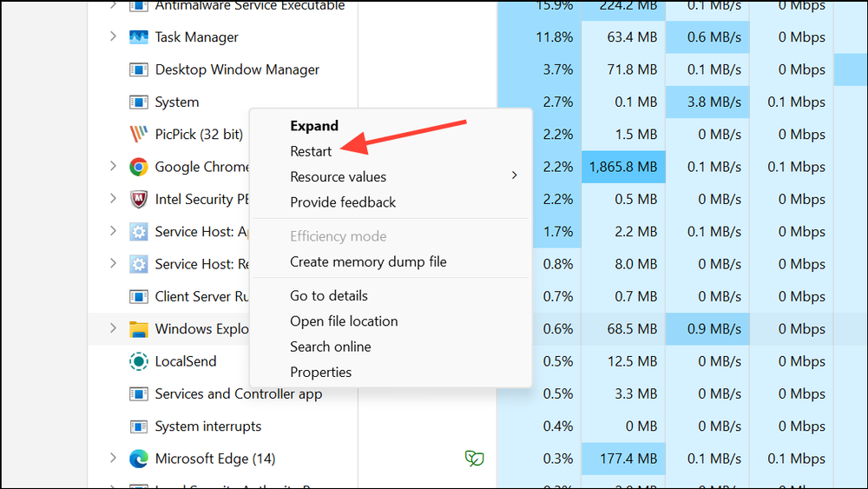Click the 63.4 MB memory cell
Screen dimensions: 868x489
pos(623,37)
